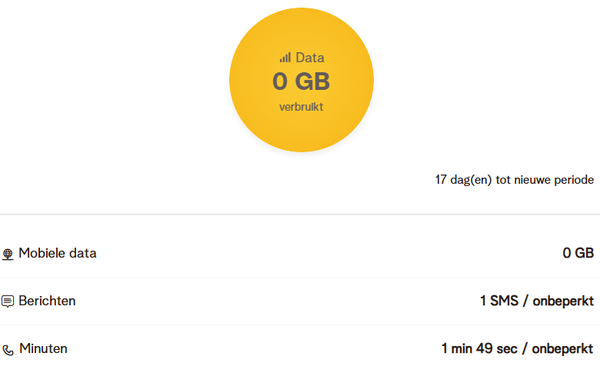Click 17 dag(en) tot nieuwe periode text

coord(514,180)
